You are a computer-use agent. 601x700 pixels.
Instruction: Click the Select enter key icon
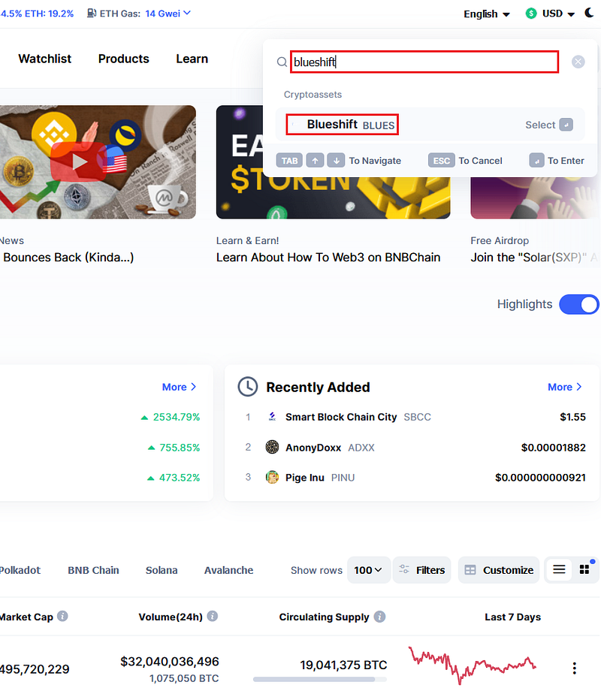pyautogui.click(x=566, y=125)
